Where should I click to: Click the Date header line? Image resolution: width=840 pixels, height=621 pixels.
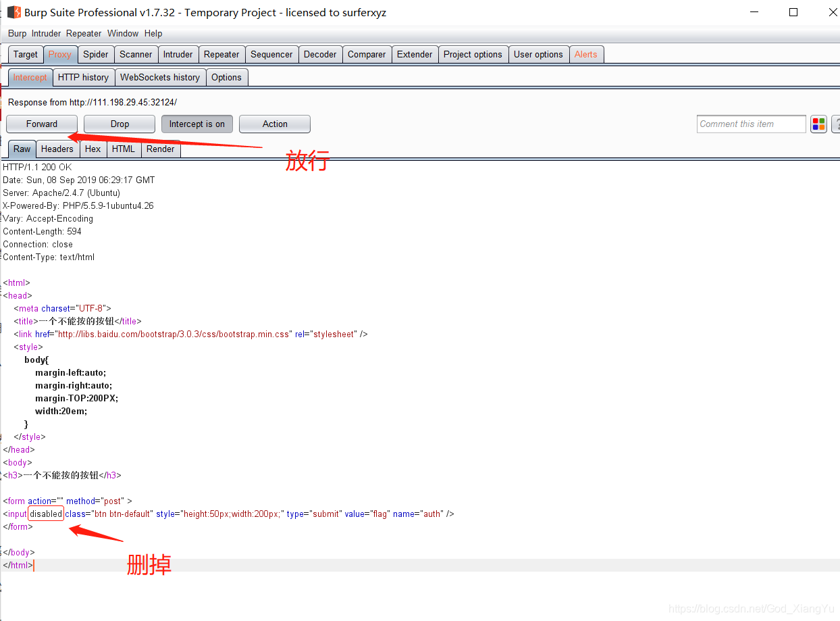coord(79,180)
